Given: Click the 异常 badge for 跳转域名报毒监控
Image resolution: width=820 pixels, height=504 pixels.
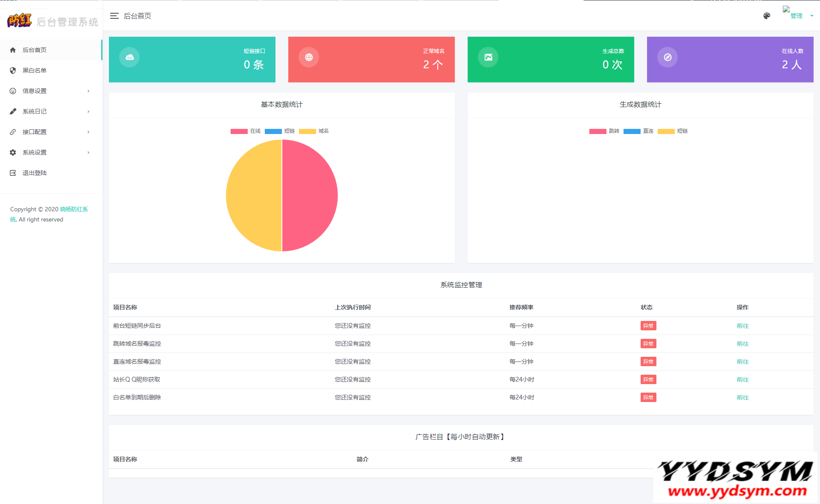Looking at the screenshot, I should [648, 344].
